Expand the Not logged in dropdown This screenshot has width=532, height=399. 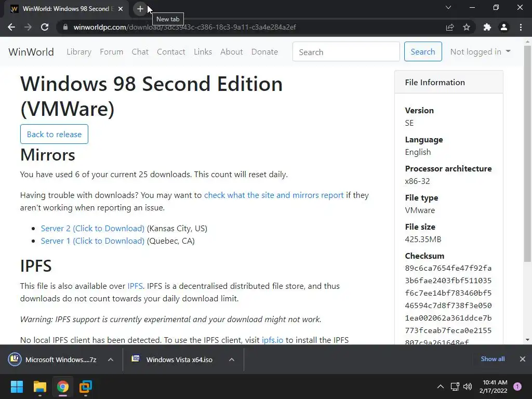coord(480,51)
